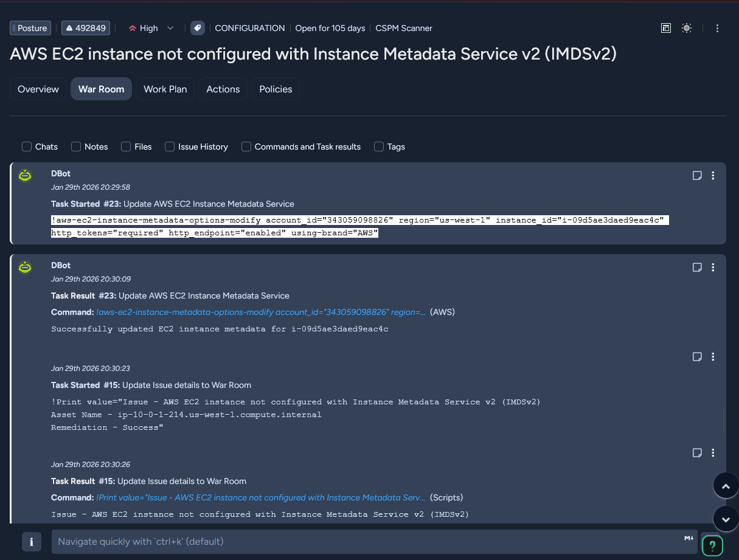Image resolution: width=739 pixels, height=560 pixels.
Task: Open the three-dot menu for the Task Result #15 entry
Action: point(713,453)
